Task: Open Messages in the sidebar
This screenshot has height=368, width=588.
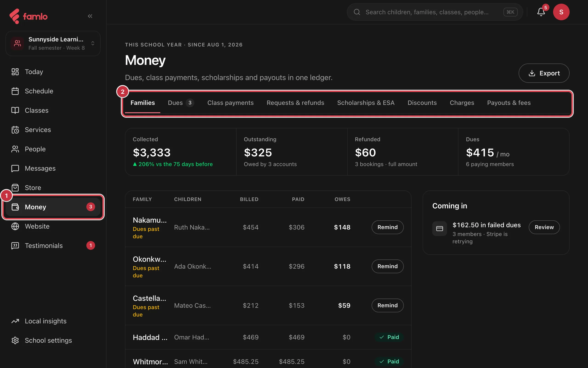Action: pos(53,168)
